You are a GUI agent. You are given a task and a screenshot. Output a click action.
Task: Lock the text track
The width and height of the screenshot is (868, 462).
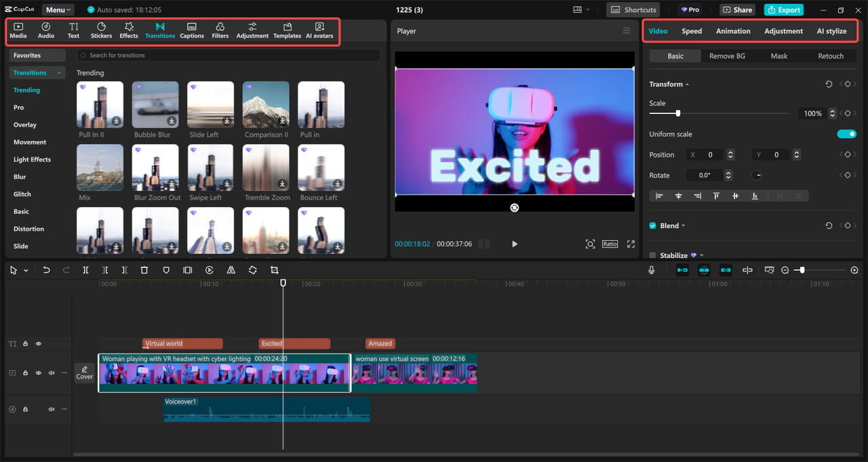[x=26, y=344]
